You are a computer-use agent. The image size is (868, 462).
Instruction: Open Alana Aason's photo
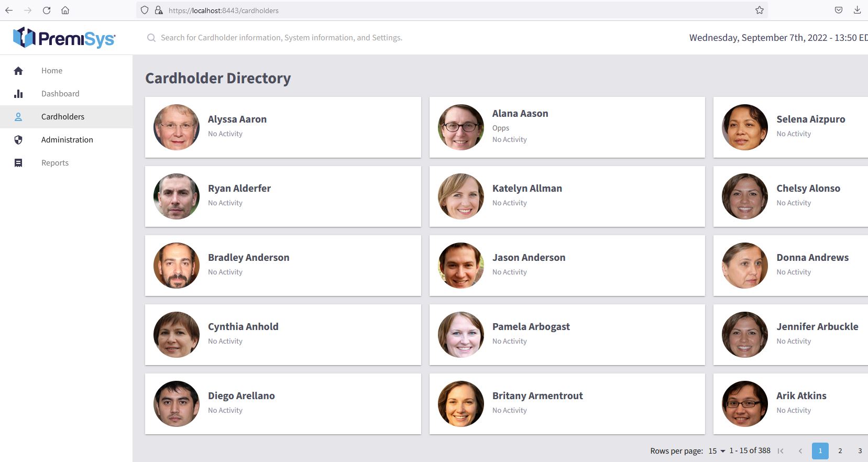461,127
